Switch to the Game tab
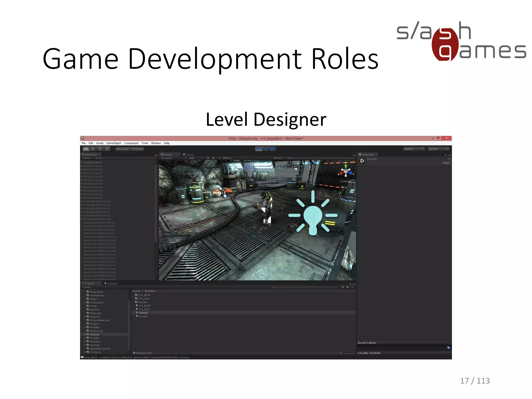 click(x=189, y=155)
